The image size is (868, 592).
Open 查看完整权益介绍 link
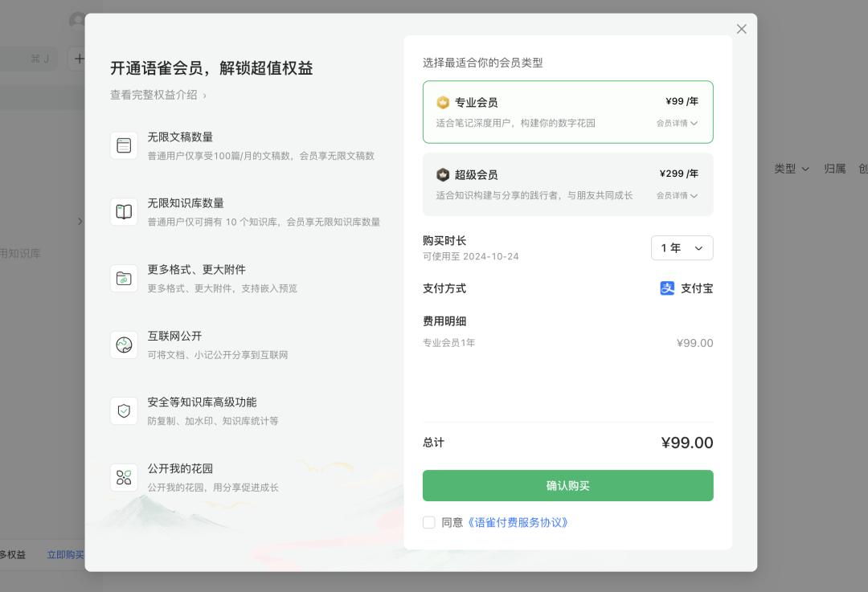coord(158,95)
